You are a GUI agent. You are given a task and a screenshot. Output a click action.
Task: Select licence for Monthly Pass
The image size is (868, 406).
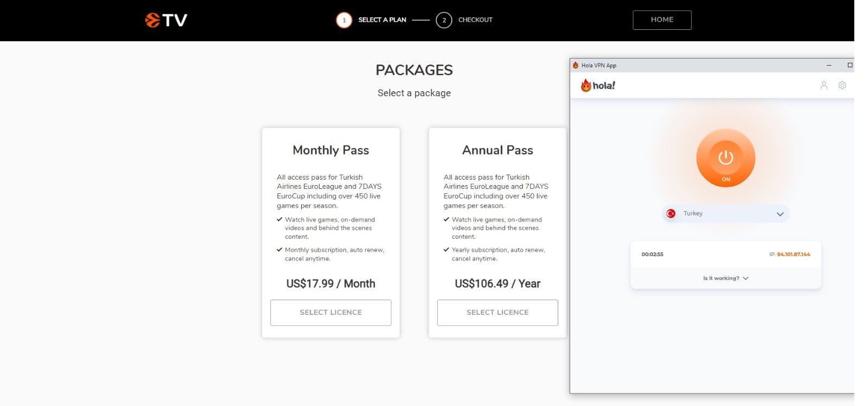point(330,313)
